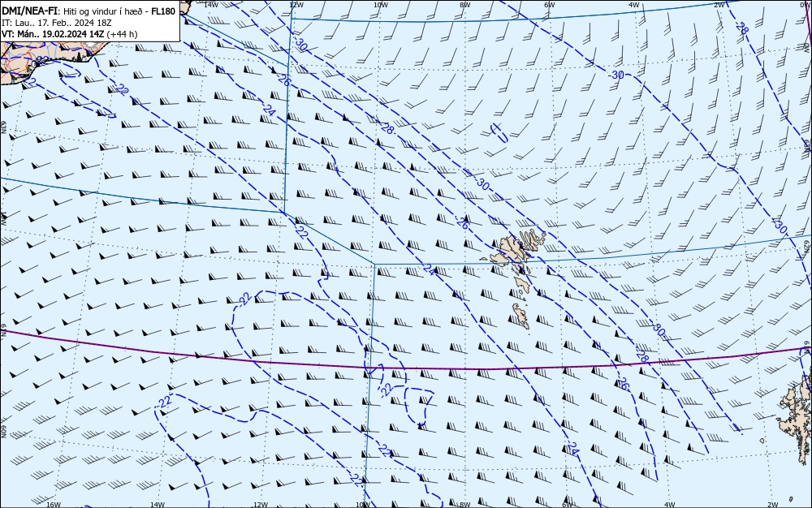
Task: Click the -30 isotherm label below top 4W marker
Action: pyautogui.click(x=616, y=75)
